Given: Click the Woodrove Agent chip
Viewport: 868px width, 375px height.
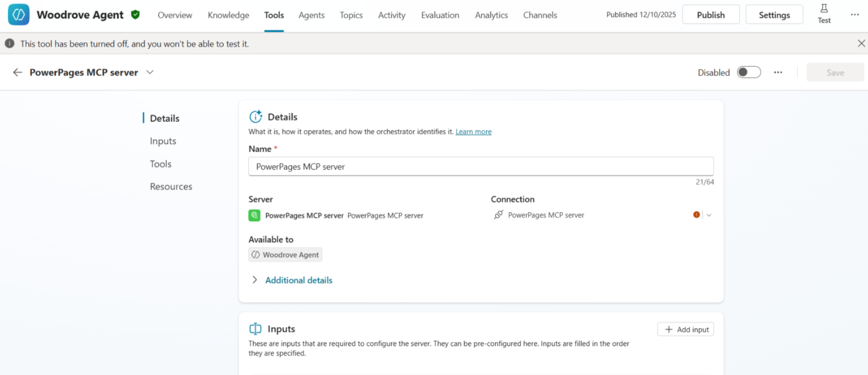Looking at the screenshot, I should pyautogui.click(x=285, y=255).
